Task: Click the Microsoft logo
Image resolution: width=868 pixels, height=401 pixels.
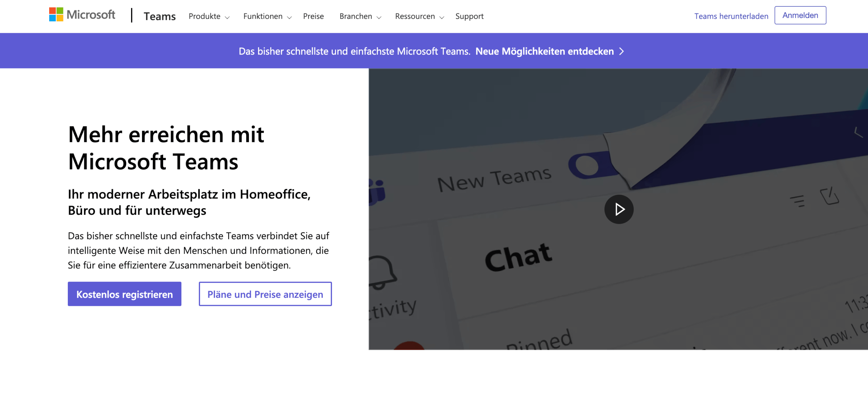Action: click(x=82, y=15)
